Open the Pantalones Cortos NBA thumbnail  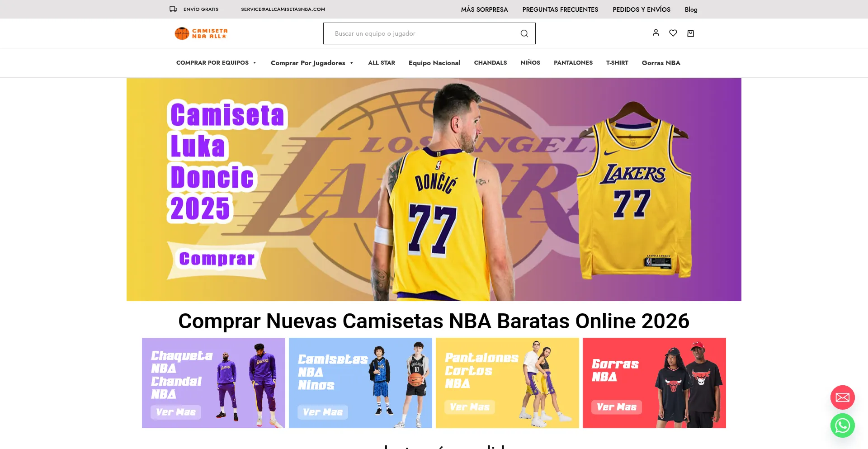[x=507, y=383]
